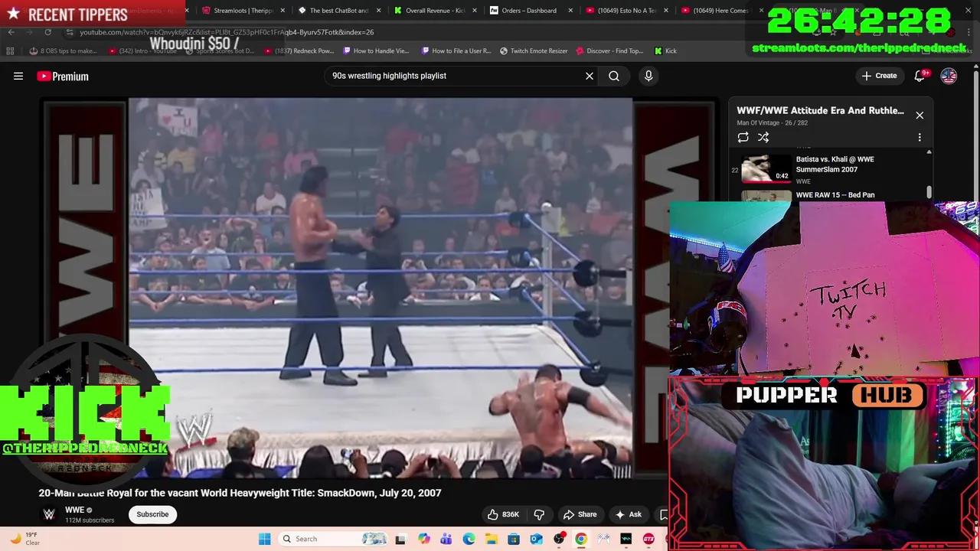This screenshot has width=980, height=551.
Task: Open playlist more options menu
Action: point(920,138)
